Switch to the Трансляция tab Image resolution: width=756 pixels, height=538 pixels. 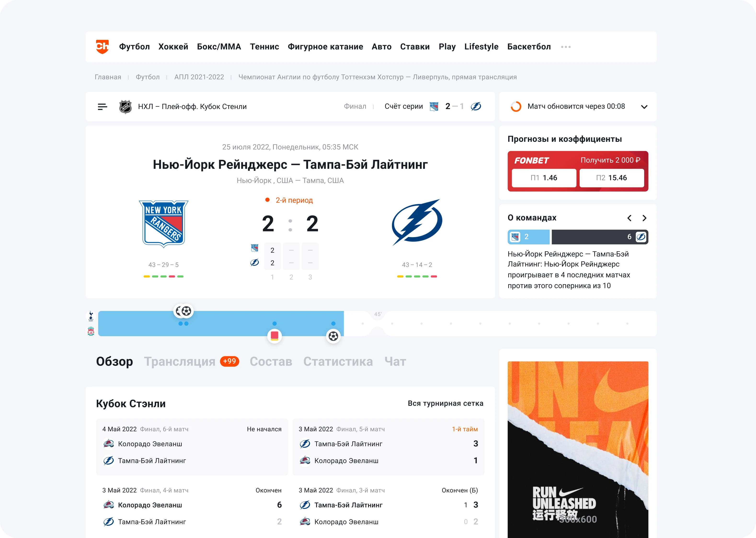pos(180,362)
